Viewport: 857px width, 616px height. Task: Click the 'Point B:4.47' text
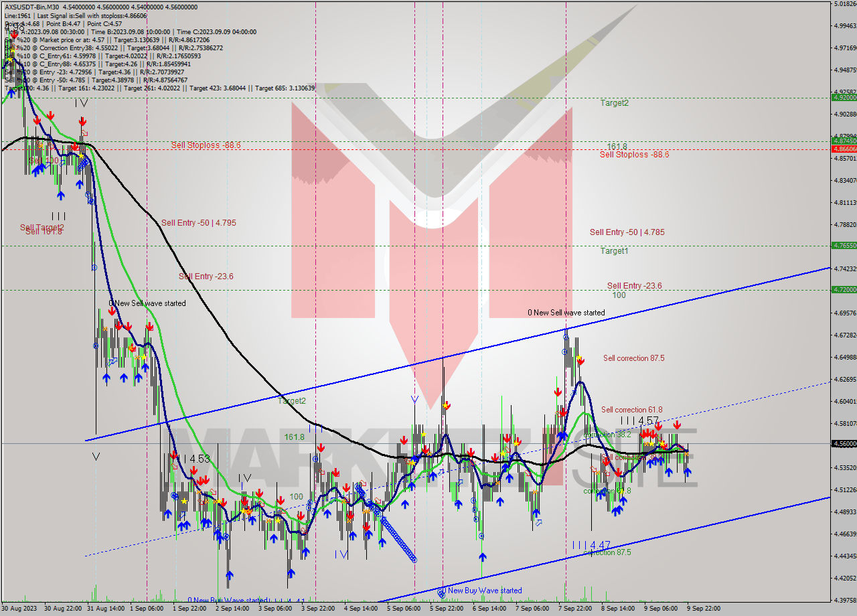pyautogui.click(x=66, y=23)
